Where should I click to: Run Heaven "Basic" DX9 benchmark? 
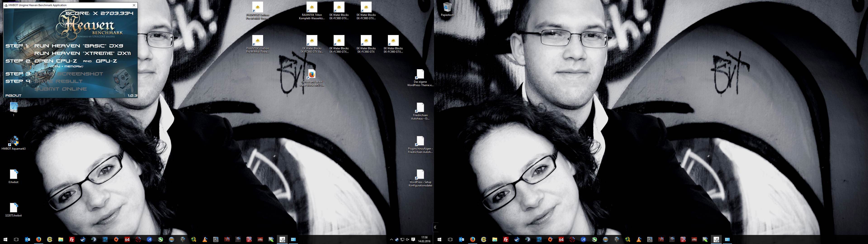coord(78,46)
